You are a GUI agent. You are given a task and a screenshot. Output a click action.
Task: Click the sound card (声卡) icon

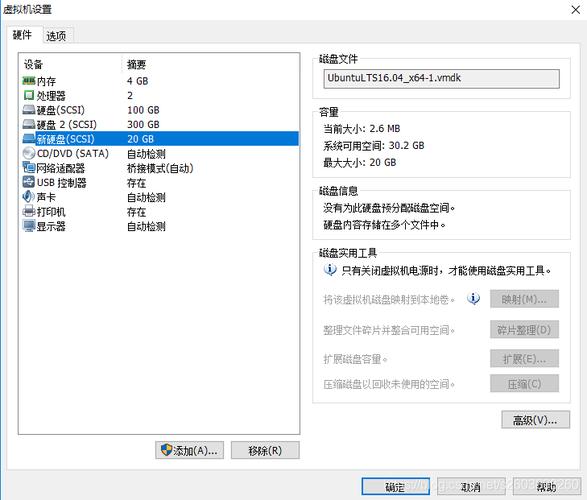(29, 196)
